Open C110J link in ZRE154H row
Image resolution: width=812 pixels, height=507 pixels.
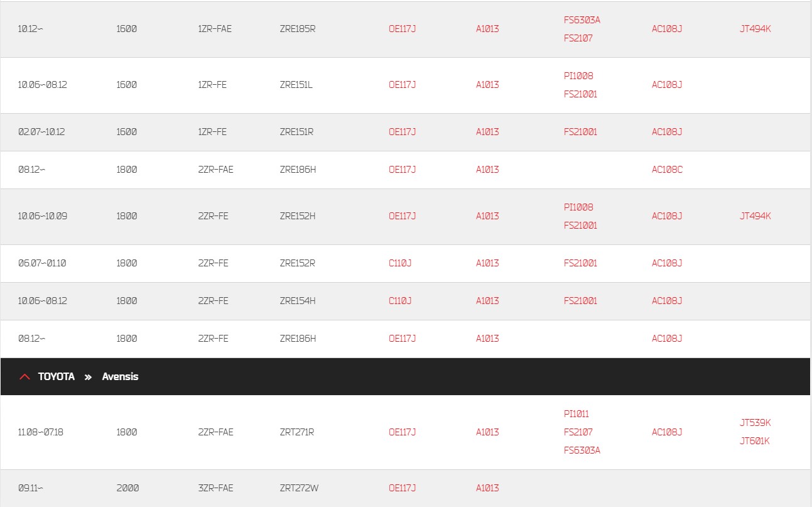[400, 301]
